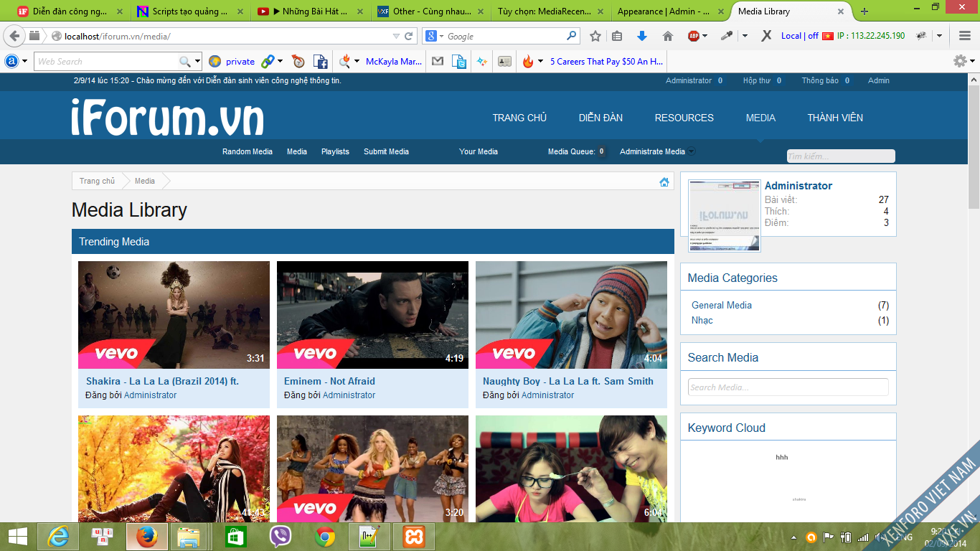Screen dimensions: 980x551
Task: Open Viber from the taskbar
Action: 281,537
